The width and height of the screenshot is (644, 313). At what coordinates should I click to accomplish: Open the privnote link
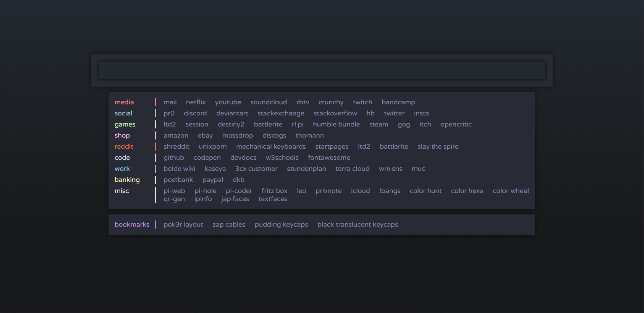[328, 191]
